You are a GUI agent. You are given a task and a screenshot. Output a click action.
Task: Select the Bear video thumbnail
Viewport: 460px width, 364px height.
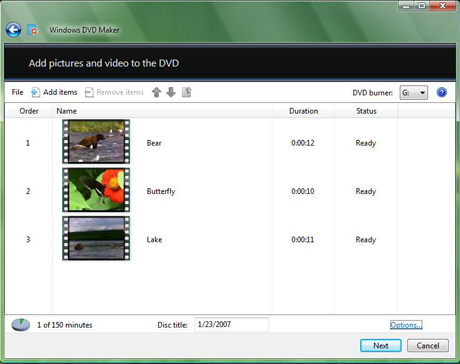pyautogui.click(x=96, y=142)
